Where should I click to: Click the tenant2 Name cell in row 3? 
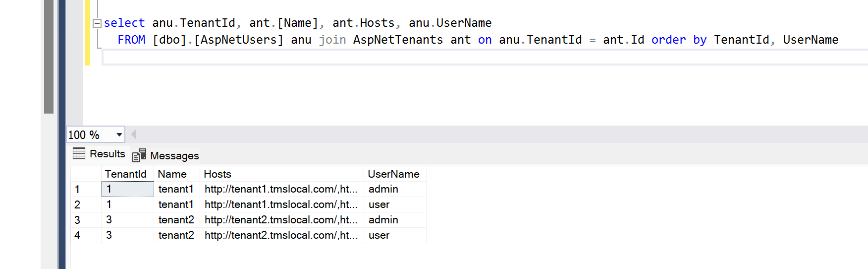coord(176,220)
